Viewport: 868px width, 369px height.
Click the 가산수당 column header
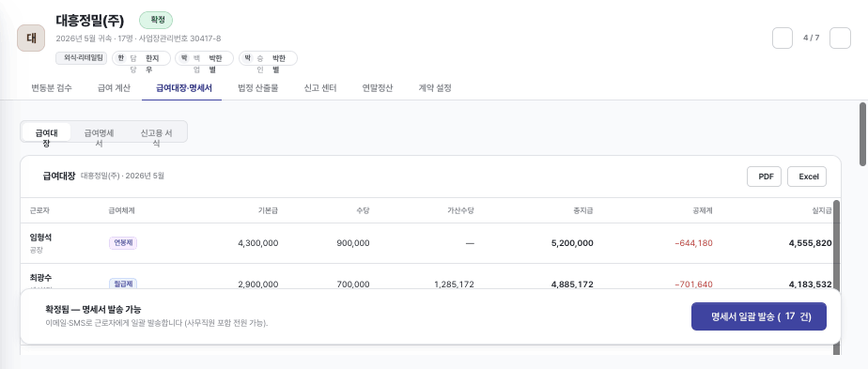click(x=461, y=210)
